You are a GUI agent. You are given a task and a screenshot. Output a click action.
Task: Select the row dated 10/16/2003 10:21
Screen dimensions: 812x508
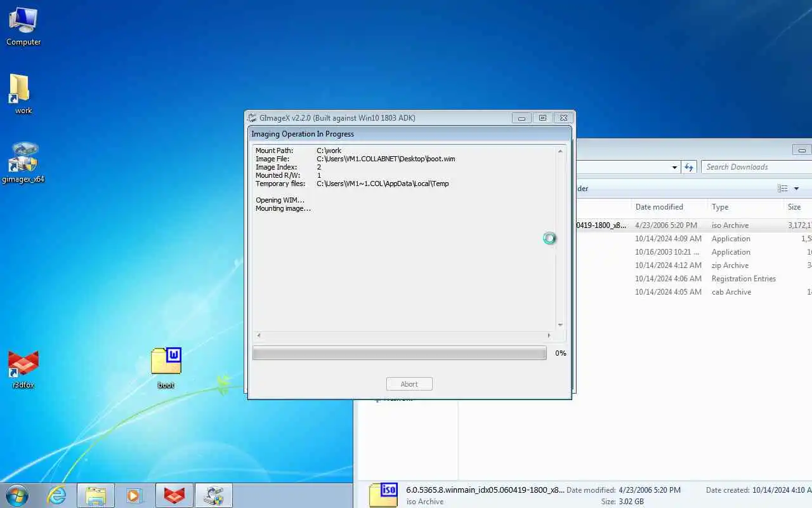pyautogui.click(x=694, y=252)
